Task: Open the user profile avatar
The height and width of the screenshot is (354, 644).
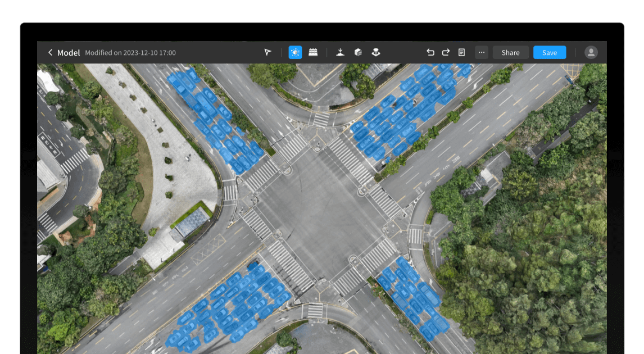Action: point(590,52)
